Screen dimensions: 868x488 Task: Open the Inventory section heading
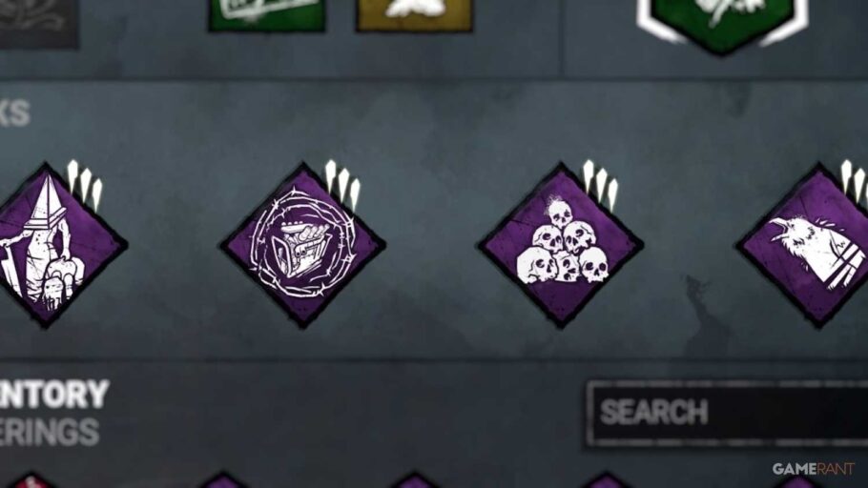pyautogui.click(x=54, y=394)
